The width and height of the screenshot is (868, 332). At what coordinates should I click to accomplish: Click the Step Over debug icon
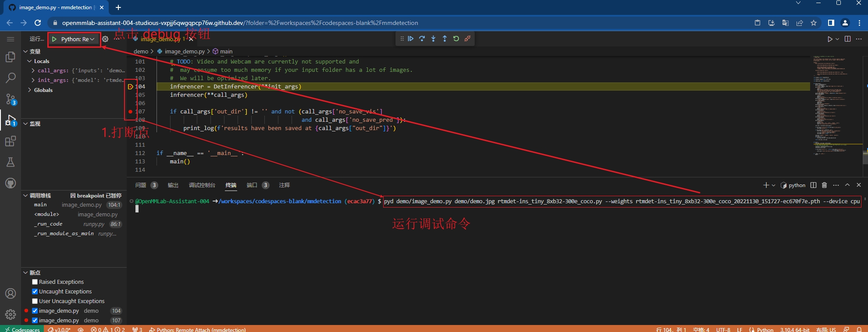(422, 39)
